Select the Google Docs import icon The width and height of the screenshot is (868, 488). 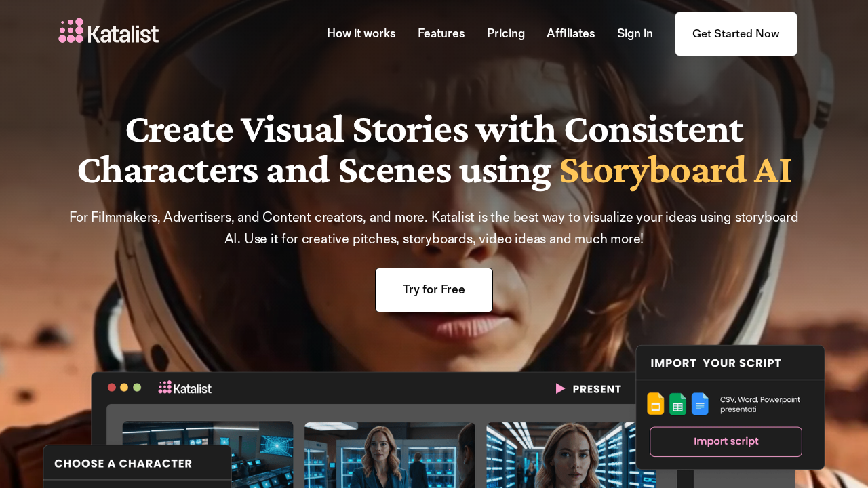(700, 403)
